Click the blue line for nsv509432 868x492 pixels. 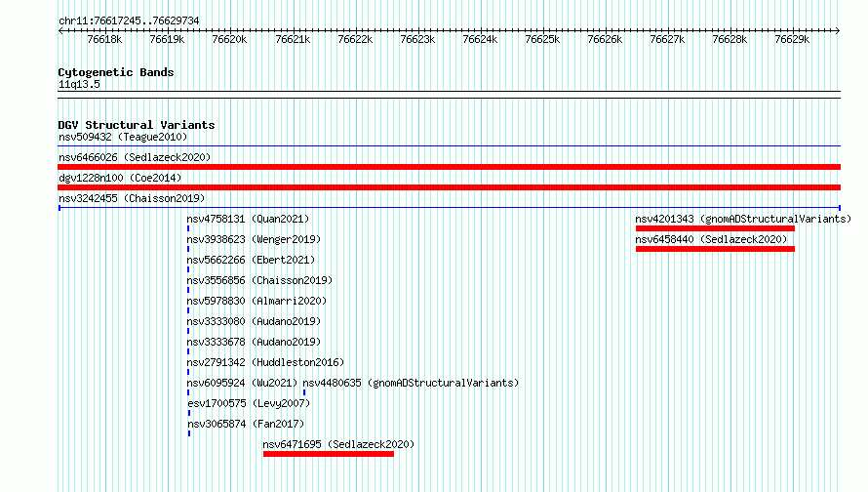click(449, 146)
